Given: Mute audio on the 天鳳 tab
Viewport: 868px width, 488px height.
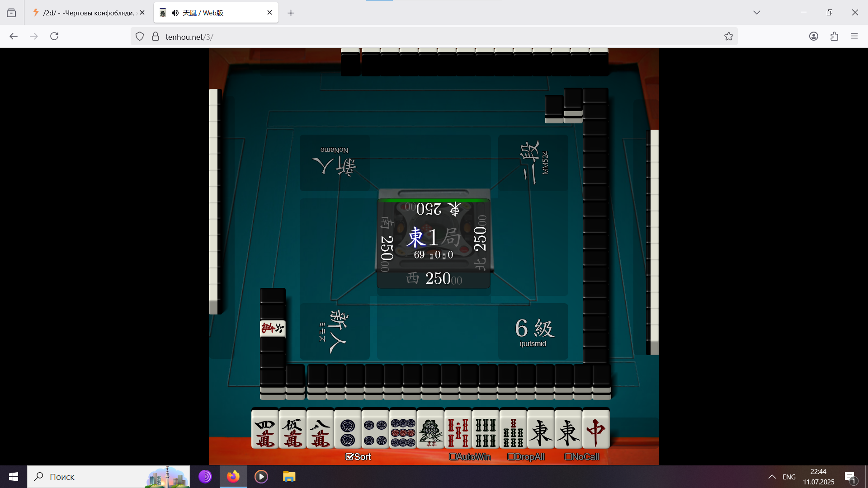Looking at the screenshot, I should (175, 13).
